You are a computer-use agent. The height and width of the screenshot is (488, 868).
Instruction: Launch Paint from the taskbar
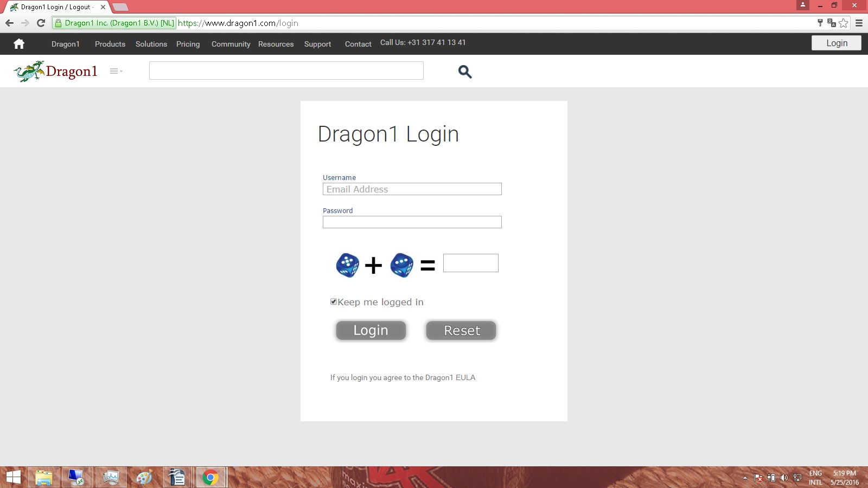pyautogui.click(x=143, y=477)
